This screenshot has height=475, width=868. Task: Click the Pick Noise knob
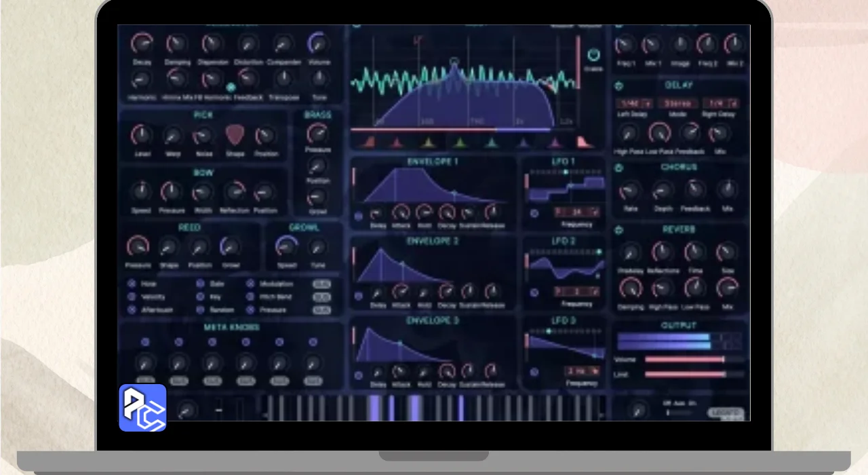click(x=203, y=136)
